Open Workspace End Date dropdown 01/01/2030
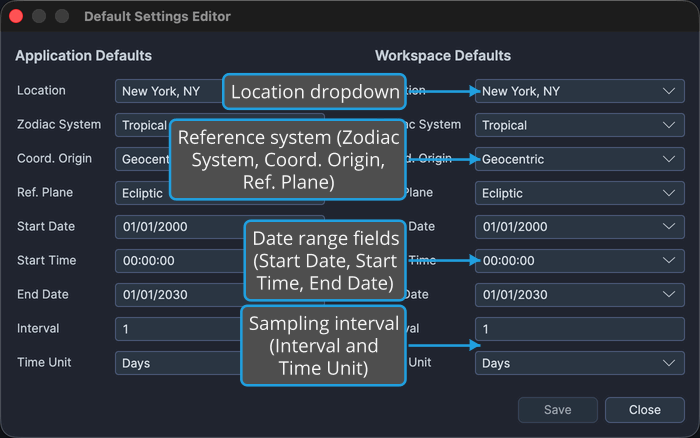700x438 pixels. (579, 295)
